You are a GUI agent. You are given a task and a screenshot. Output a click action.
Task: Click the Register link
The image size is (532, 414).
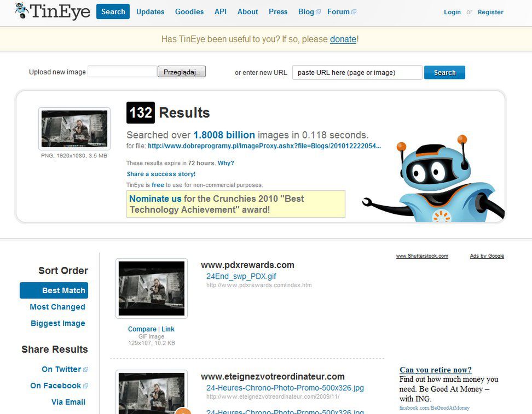(x=490, y=12)
